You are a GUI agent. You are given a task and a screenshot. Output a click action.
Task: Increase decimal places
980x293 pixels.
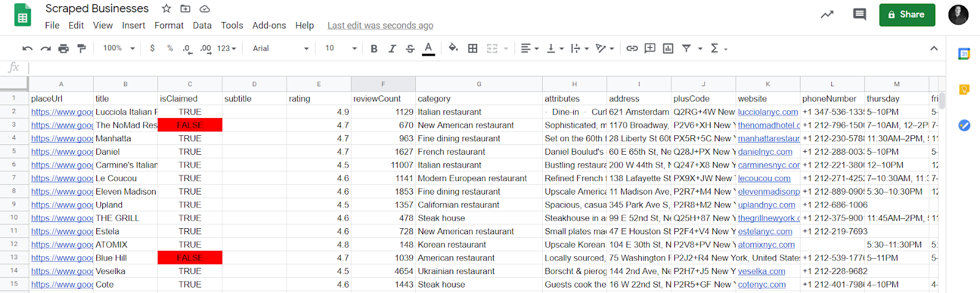point(205,48)
